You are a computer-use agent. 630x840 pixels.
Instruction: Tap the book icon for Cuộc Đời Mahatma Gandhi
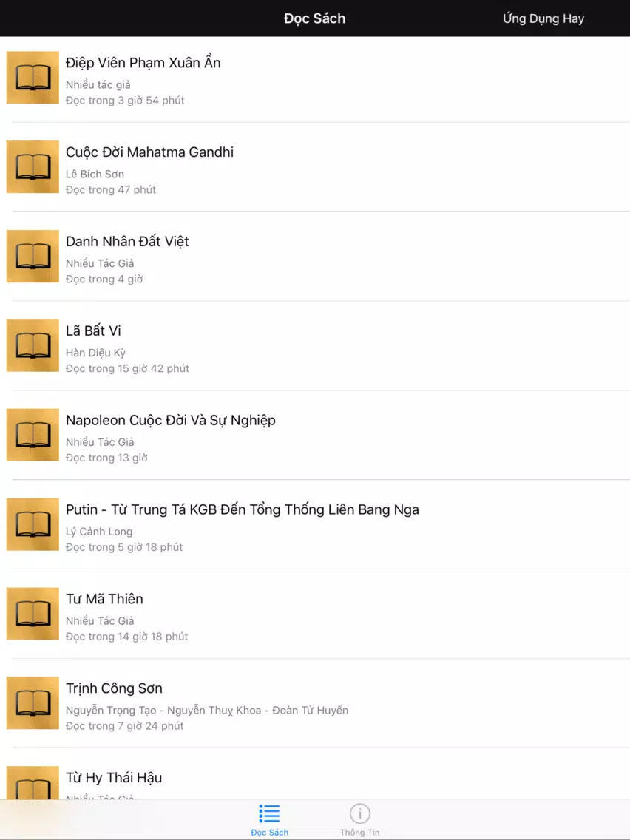[x=33, y=166]
